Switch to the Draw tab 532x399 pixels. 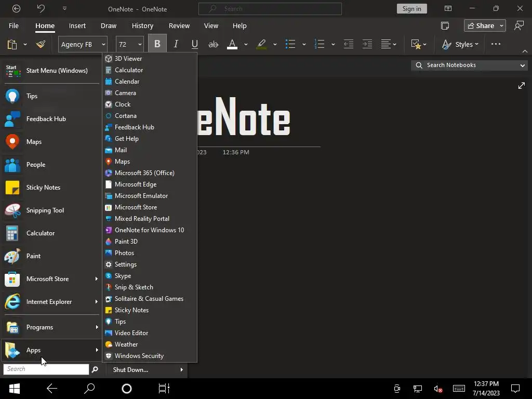[108, 26]
